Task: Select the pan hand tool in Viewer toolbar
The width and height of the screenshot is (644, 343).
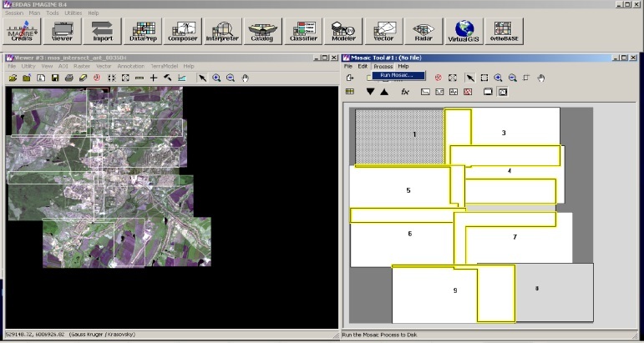Action: tap(245, 78)
